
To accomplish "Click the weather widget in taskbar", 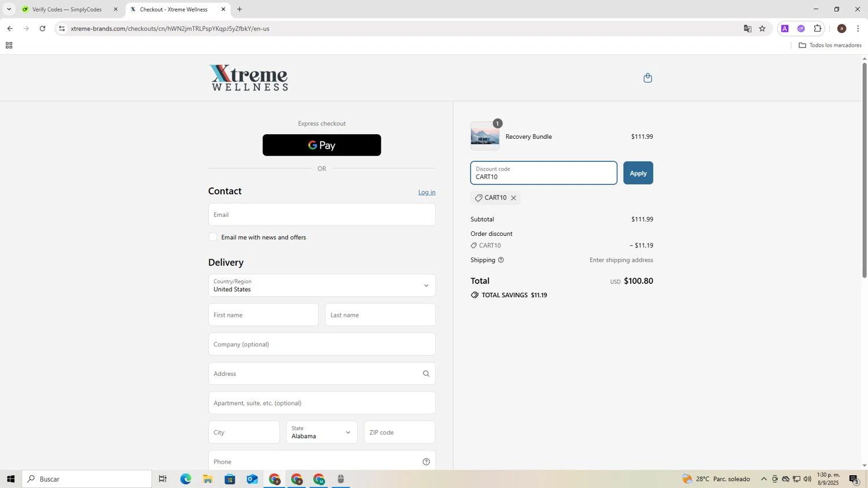I will point(716,479).
